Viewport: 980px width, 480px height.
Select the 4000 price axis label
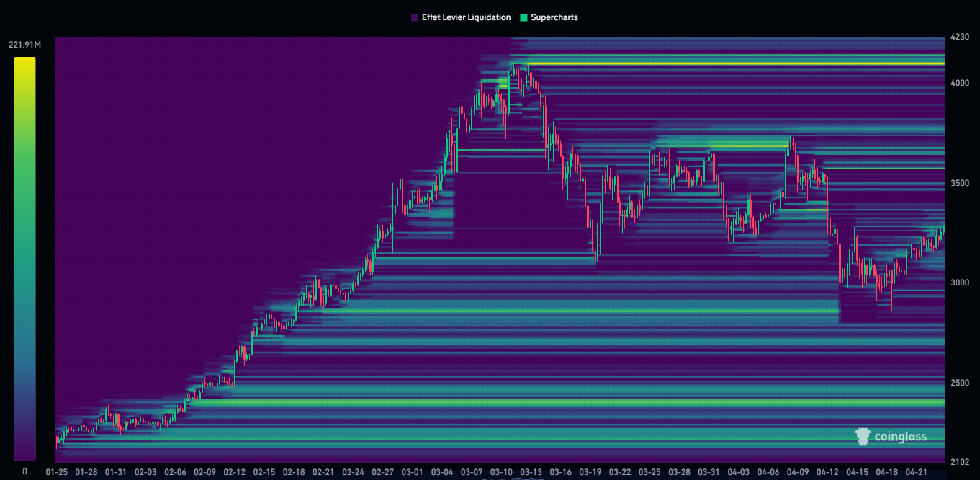tap(959, 84)
